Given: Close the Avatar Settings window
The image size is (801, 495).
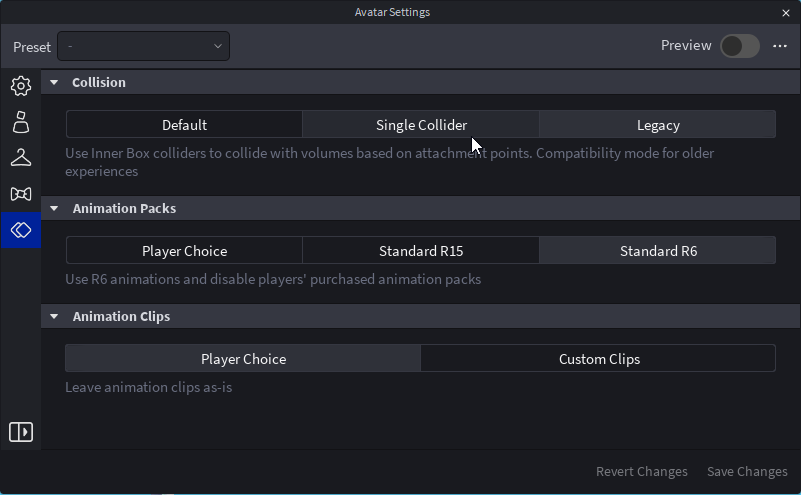Looking at the screenshot, I should pos(786,13).
